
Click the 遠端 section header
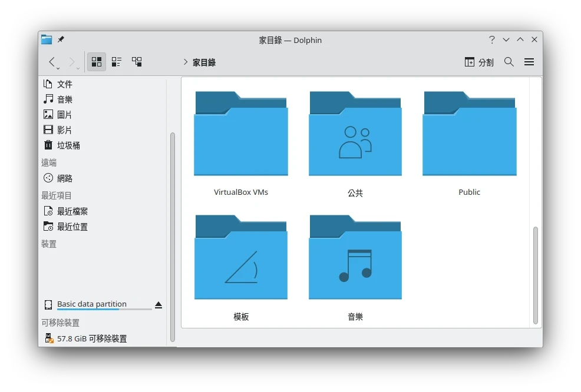[48, 162]
